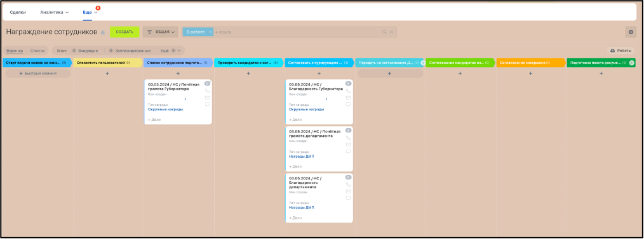644x239 pixels.
Task: Click phone icon on Благодарность Губернатора card
Action: 348,91
